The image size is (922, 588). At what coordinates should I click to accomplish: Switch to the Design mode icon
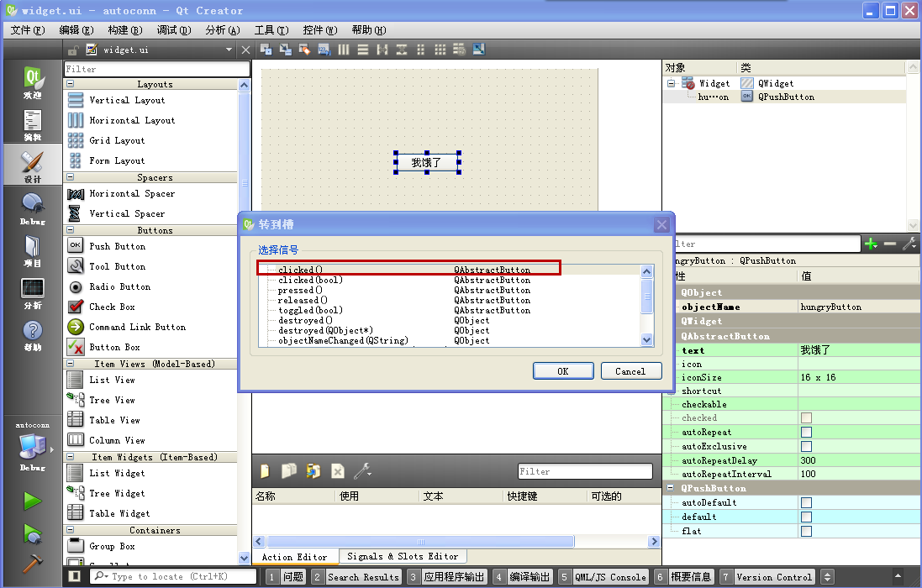pos(32,165)
